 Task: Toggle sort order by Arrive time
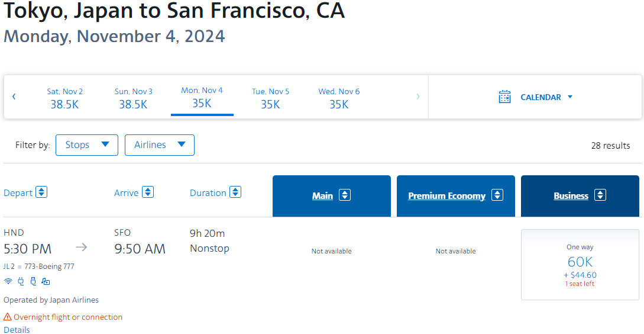[x=148, y=192]
